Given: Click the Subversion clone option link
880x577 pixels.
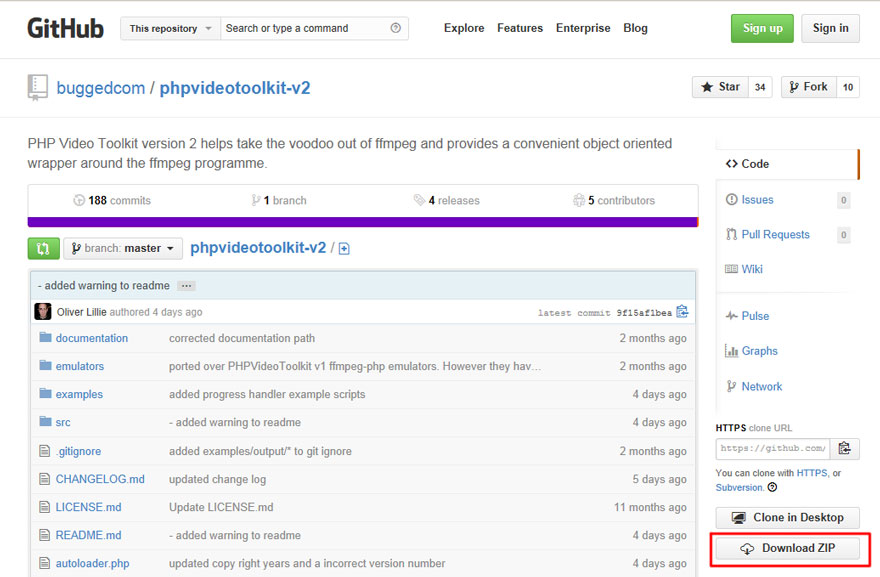Looking at the screenshot, I should tap(739, 487).
